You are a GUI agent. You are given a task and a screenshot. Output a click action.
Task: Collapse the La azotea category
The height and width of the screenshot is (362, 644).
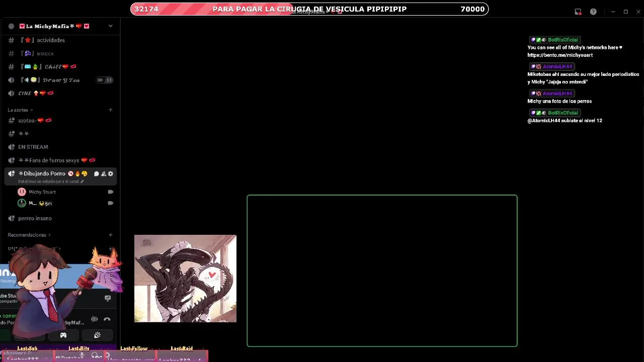(20, 110)
